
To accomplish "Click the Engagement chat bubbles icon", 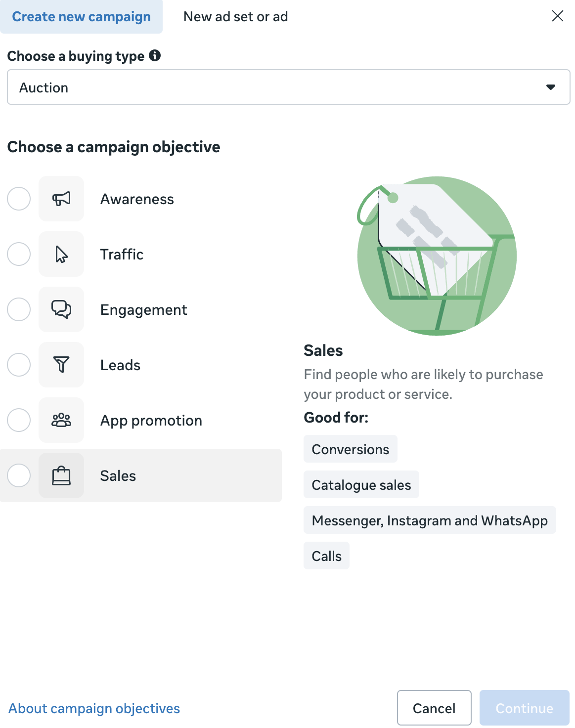I will [61, 309].
